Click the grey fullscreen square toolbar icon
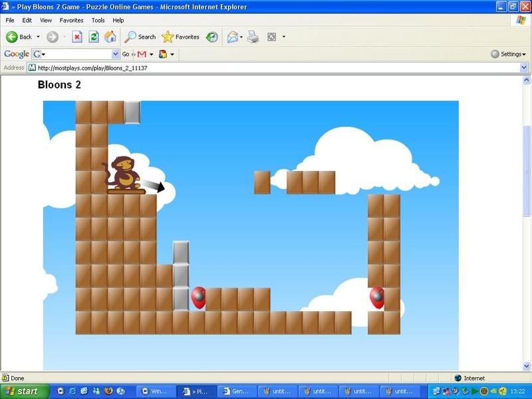 [x=272, y=37]
